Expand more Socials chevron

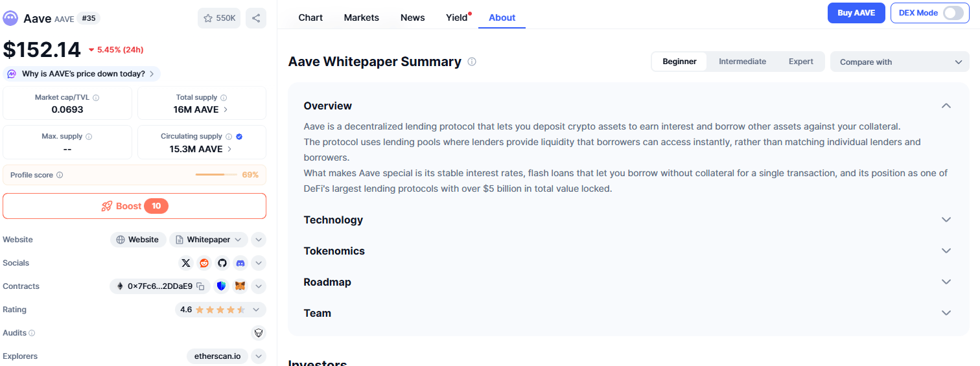pos(259,263)
